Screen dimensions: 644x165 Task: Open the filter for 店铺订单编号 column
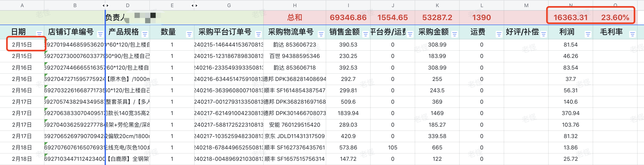[100, 34]
